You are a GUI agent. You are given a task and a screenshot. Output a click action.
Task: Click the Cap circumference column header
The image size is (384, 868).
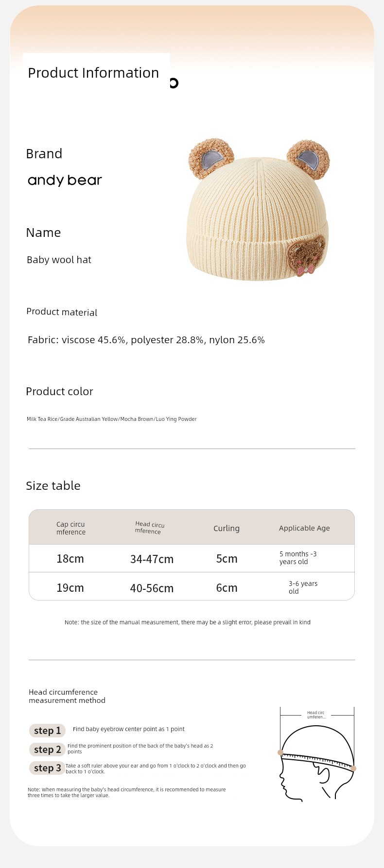coord(71,528)
